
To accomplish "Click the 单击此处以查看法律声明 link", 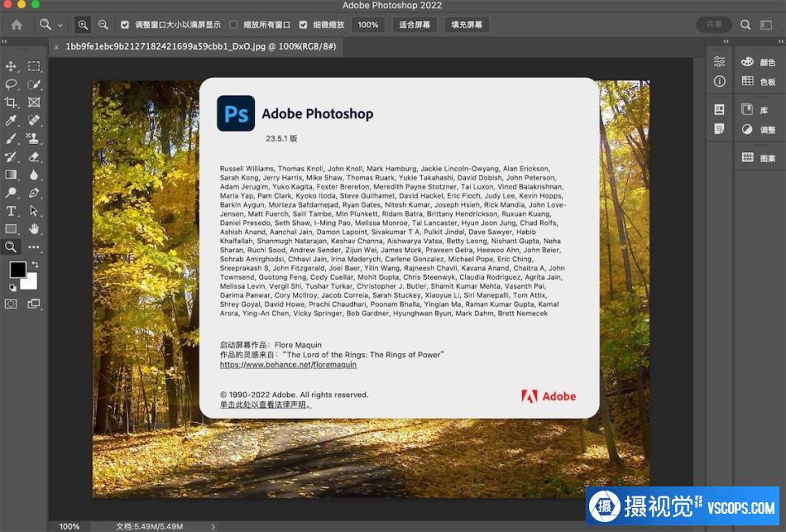I will pos(266,405).
